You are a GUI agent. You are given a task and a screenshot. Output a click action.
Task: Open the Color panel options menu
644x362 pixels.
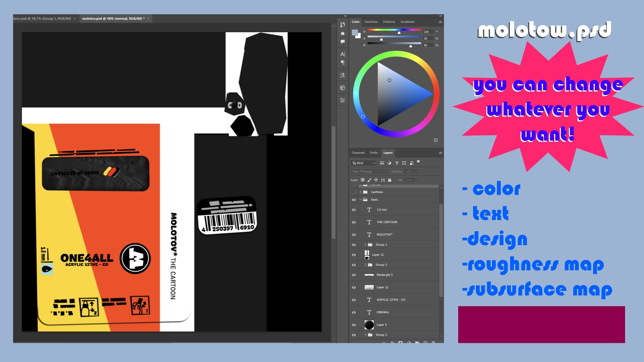[x=441, y=22]
